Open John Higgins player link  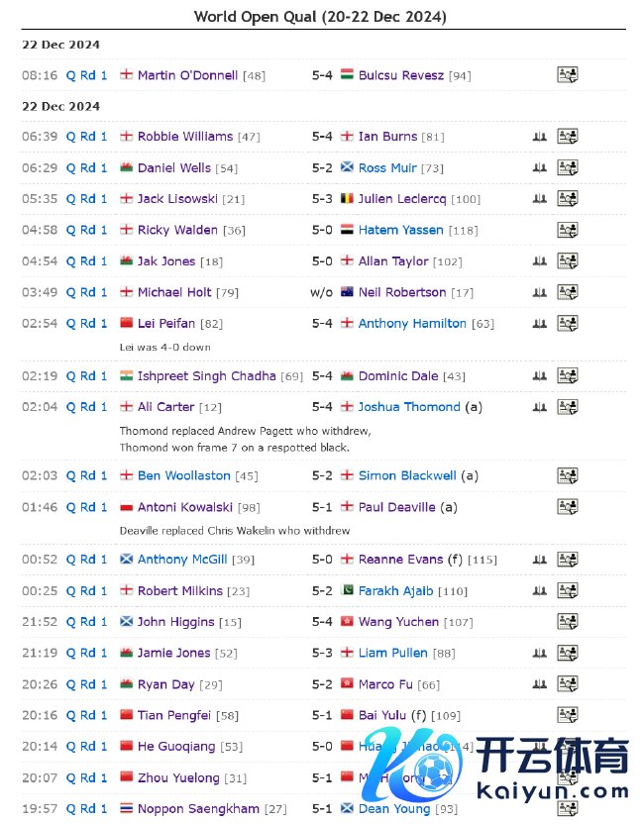[x=175, y=622]
